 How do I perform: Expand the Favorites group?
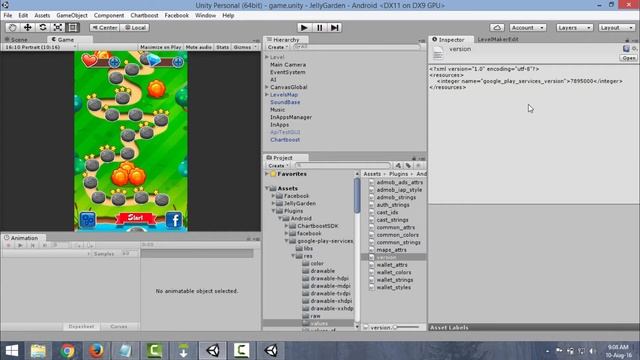(x=267, y=174)
